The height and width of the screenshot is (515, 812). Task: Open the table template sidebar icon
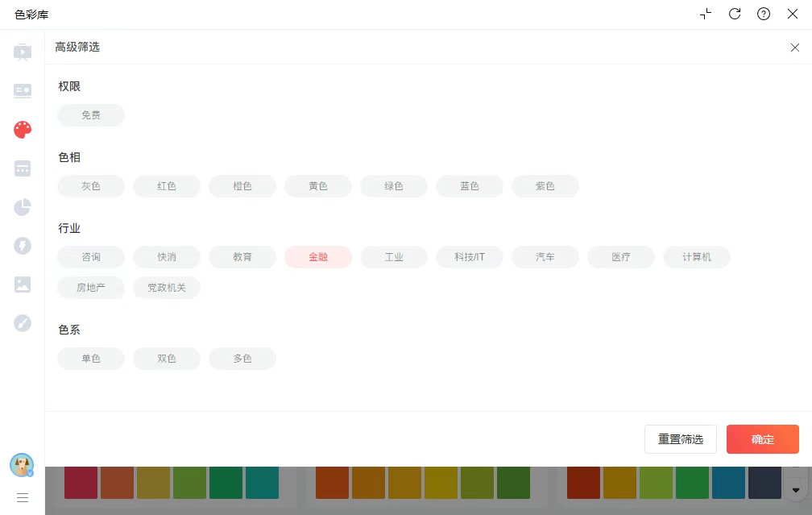(x=23, y=168)
